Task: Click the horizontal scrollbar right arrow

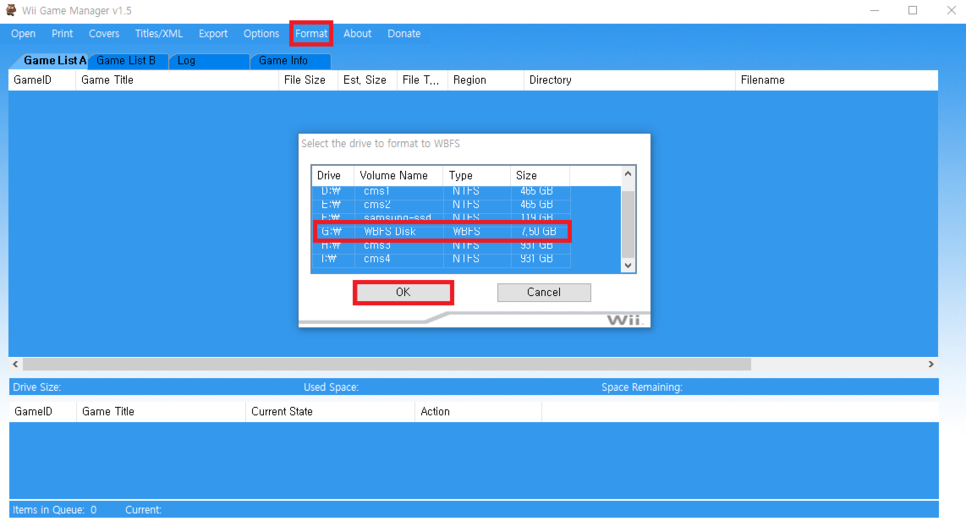Action: coord(931,364)
